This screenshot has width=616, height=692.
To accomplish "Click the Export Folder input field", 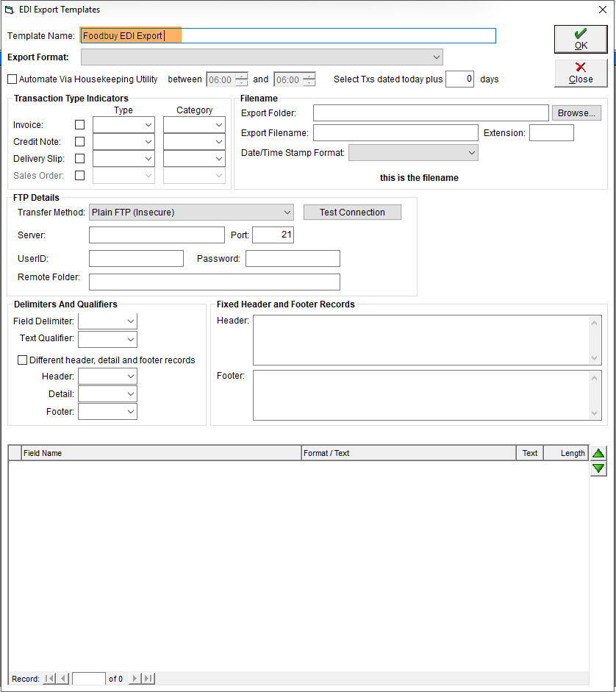I will click(x=431, y=113).
